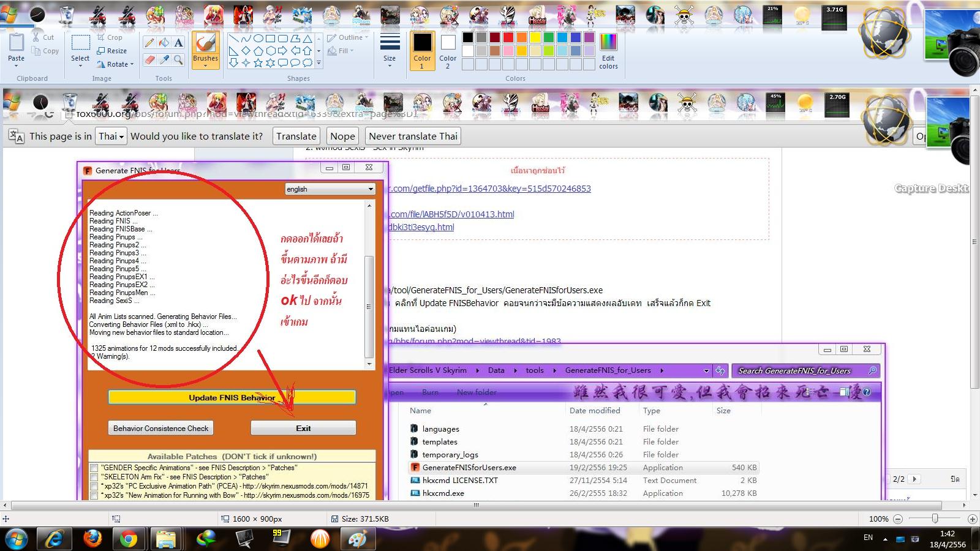Click the Resize button
Screen dimensions: 980x551
[111, 51]
